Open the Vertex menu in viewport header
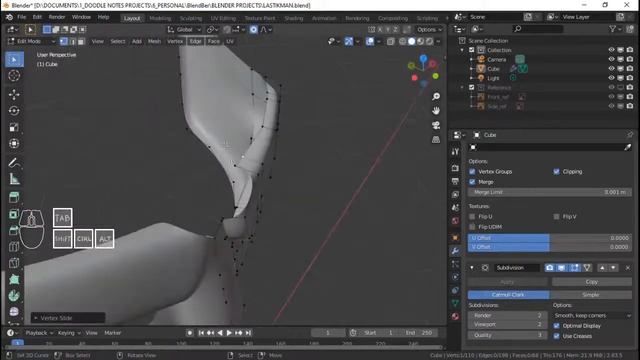This screenshot has width=640, height=360. 175,41
